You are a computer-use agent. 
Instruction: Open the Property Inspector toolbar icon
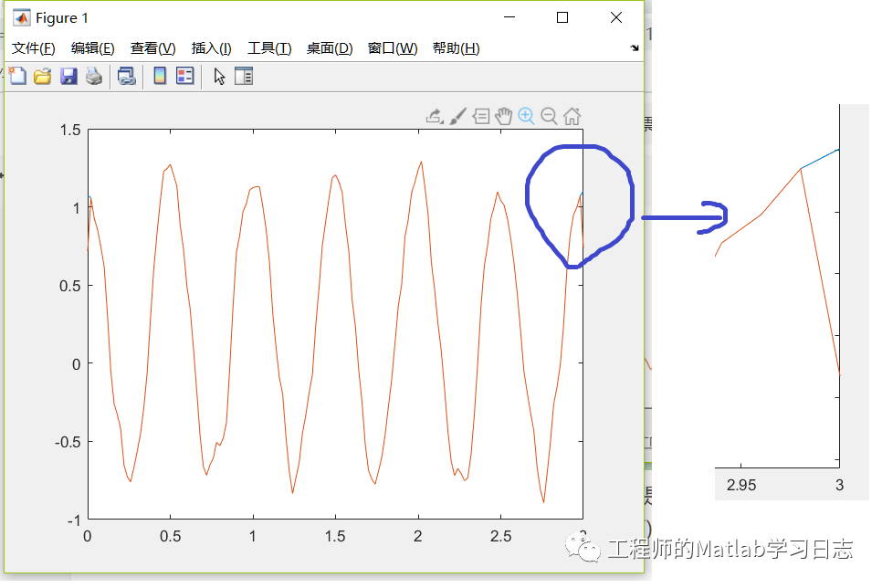pos(244,76)
